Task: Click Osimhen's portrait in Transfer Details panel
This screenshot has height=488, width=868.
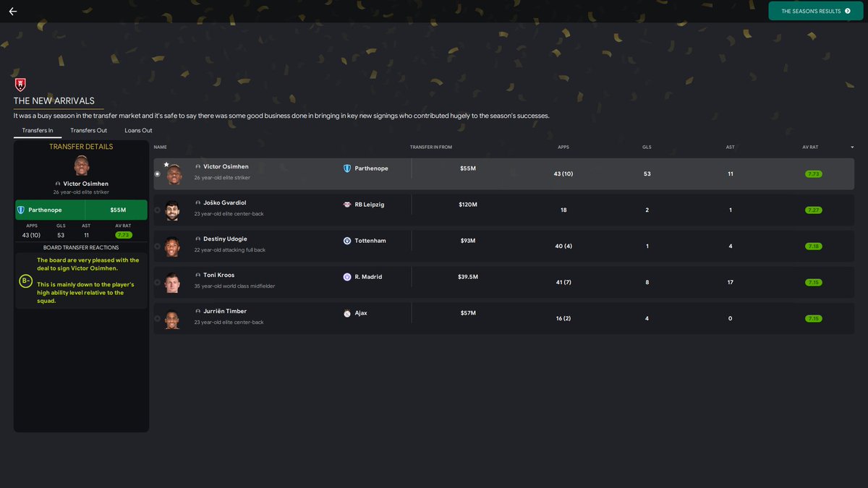Action: pyautogui.click(x=81, y=166)
